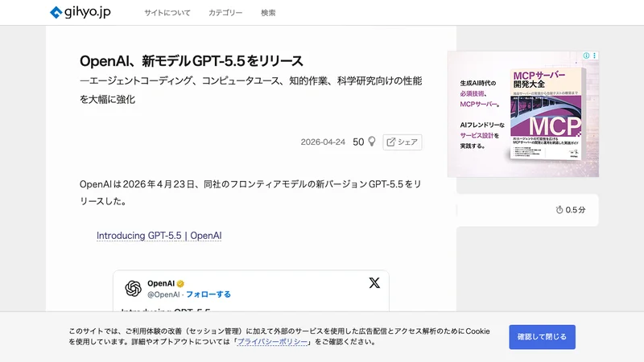Open the カテゴリー menu item
Screen dimensions: 644x362
(225, 13)
